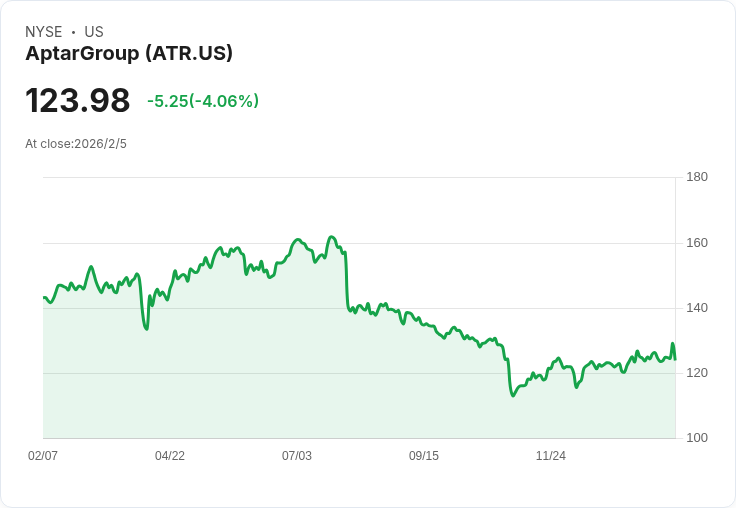736x508 pixels.
Task: Select the 02/07 date on the x-axis
Action: [43, 456]
